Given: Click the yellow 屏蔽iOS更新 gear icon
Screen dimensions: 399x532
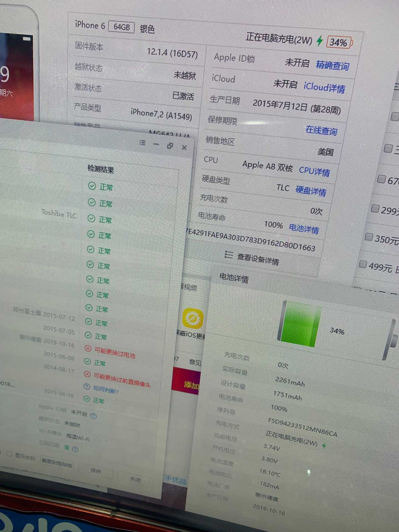Looking at the screenshot, I should point(193,318).
